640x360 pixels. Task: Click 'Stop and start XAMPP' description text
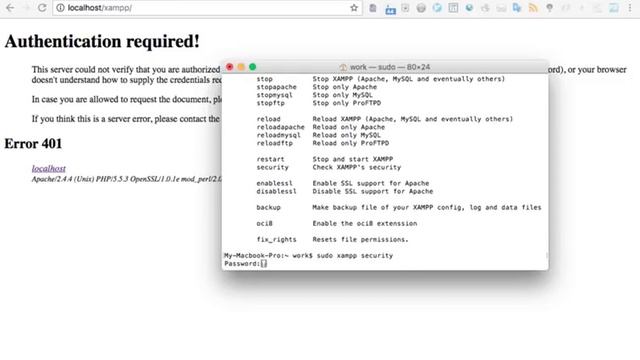point(353,159)
